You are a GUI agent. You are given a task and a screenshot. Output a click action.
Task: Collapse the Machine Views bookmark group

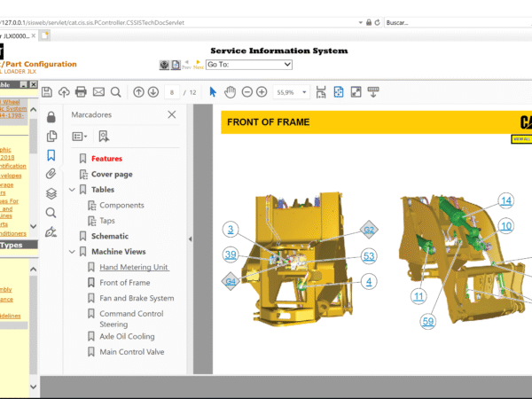point(72,252)
